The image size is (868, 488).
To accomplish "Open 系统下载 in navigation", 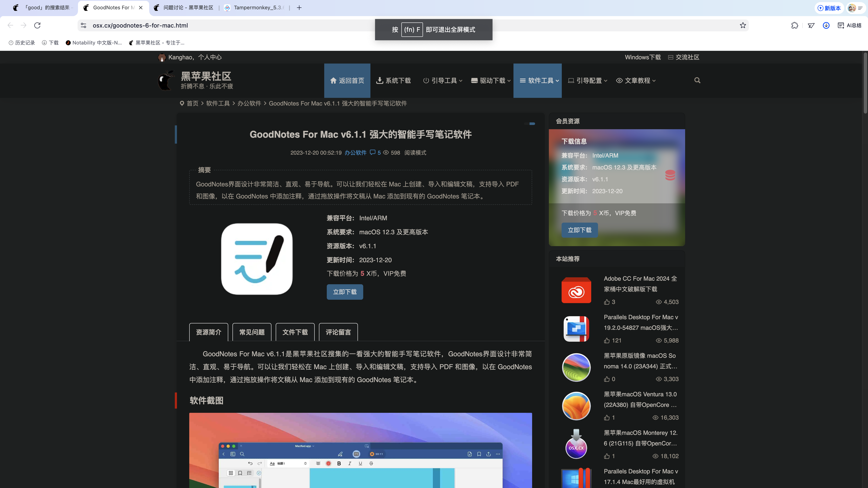I will [393, 80].
